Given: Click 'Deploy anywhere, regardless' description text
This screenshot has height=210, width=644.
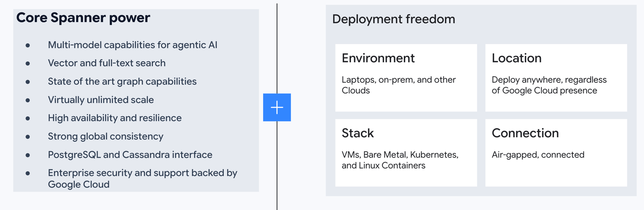Looking at the screenshot, I should (x=549, y=85).
